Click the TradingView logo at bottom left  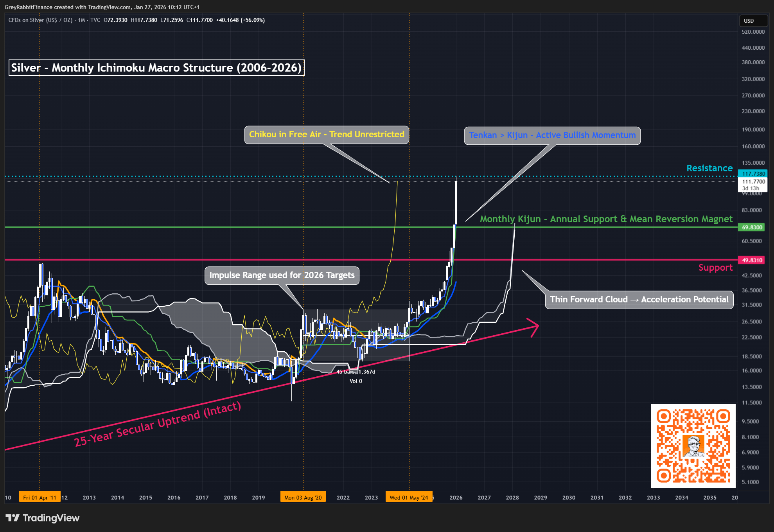click(x=42, y=518)
